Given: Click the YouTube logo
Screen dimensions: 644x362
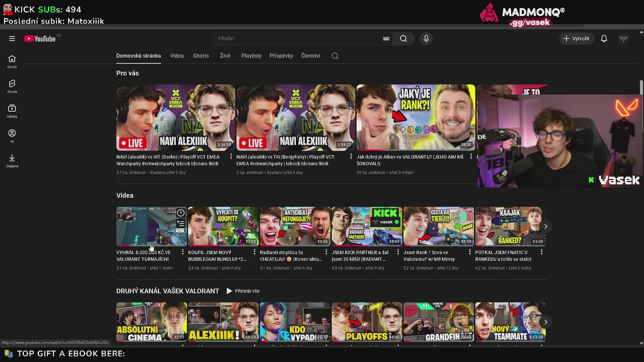Looking at the screenshot, I should pyautogui.click(x=40, y=39).
